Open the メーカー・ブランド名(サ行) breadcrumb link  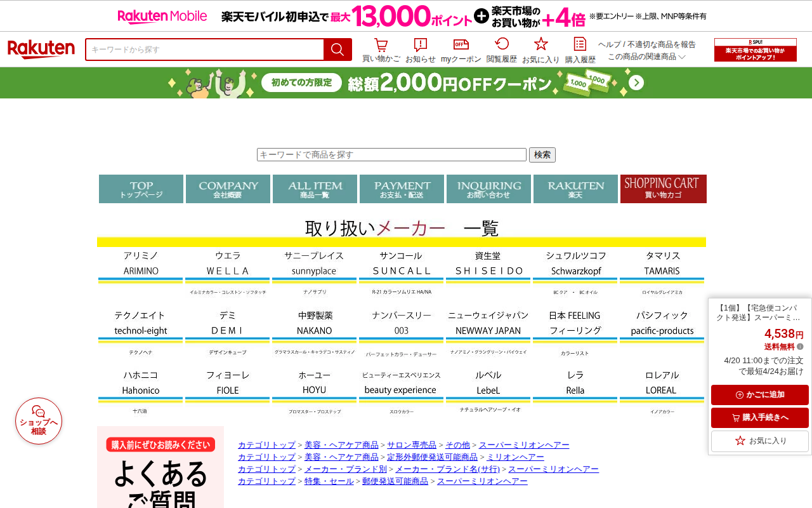coord(447,469)
